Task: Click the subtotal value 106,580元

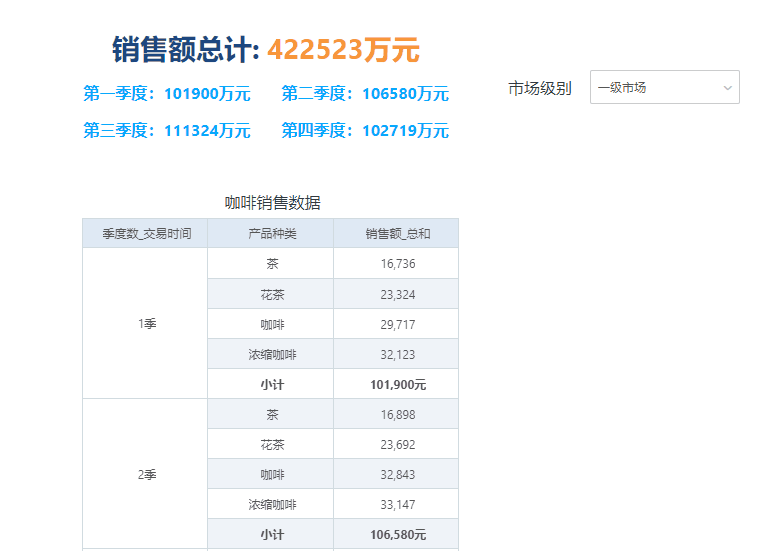Action: coord(397,534)
